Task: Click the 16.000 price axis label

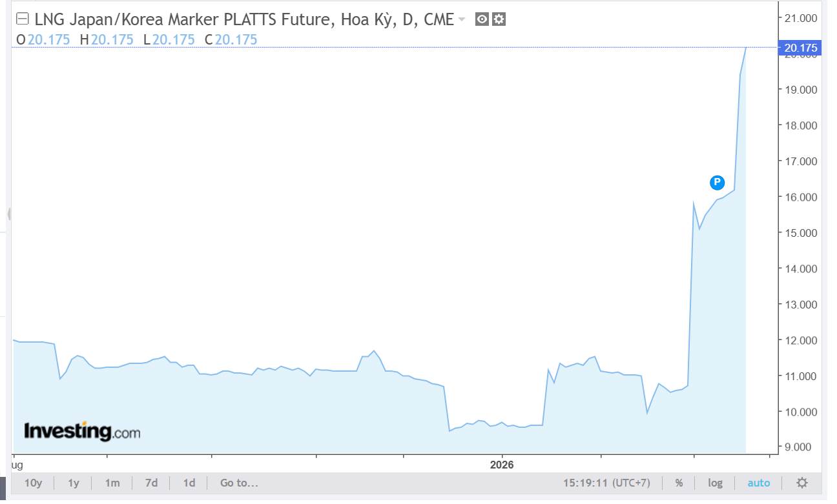Action: click(800, 197)
